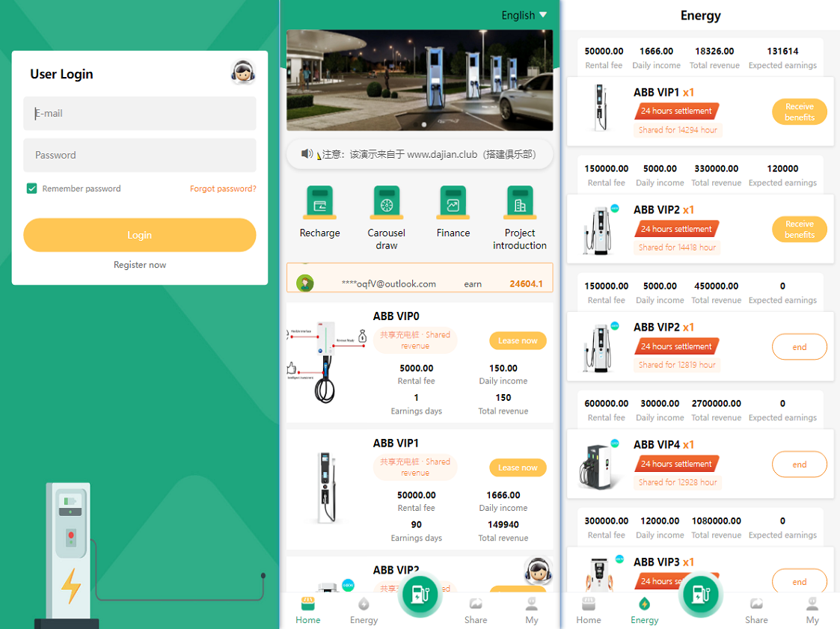
Task: Click center charging station button in Energy panel
Action: (x=700, y=594)
